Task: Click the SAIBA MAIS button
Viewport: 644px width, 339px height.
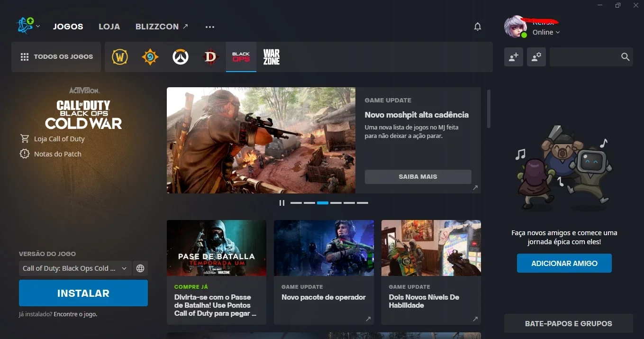Action: 418,176
